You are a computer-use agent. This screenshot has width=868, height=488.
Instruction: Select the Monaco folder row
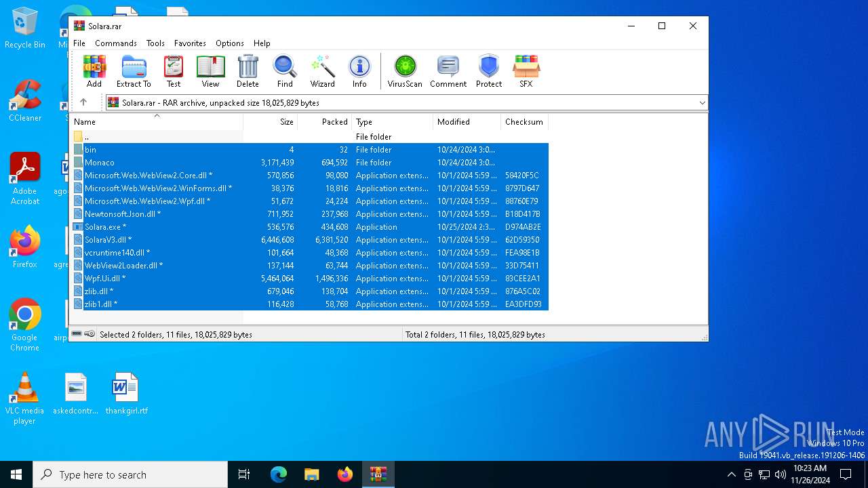(309, 162)
